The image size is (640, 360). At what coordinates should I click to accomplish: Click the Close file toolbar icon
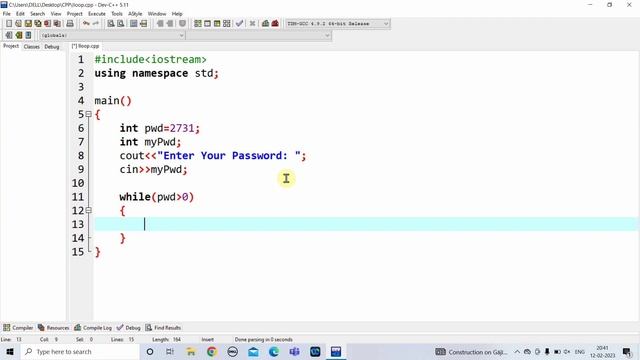[48, 24]
